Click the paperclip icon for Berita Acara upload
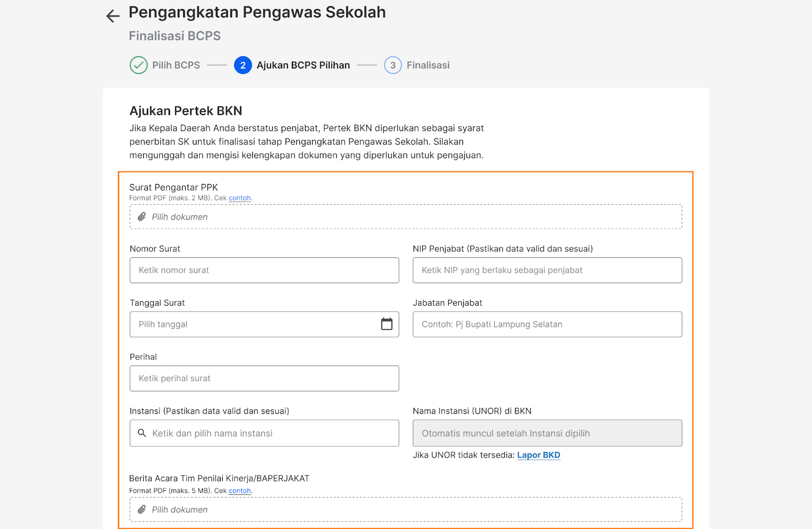Image resolution: width=812 pixels, height=529 pixels. pos(142,509)
